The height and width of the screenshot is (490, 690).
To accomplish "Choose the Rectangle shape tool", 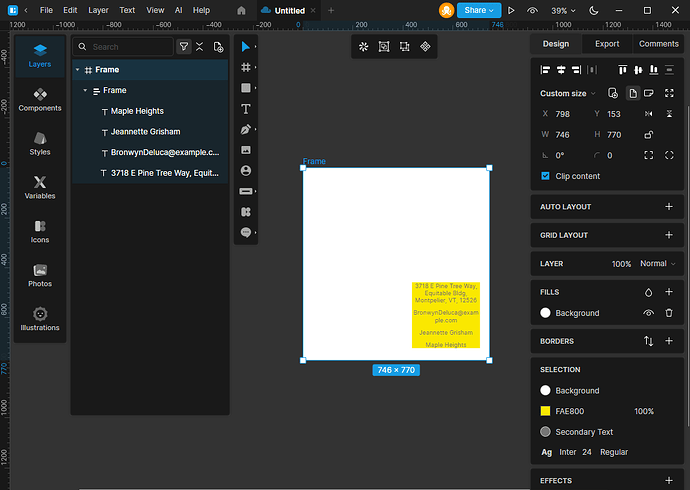I will [x=246, y=88].
